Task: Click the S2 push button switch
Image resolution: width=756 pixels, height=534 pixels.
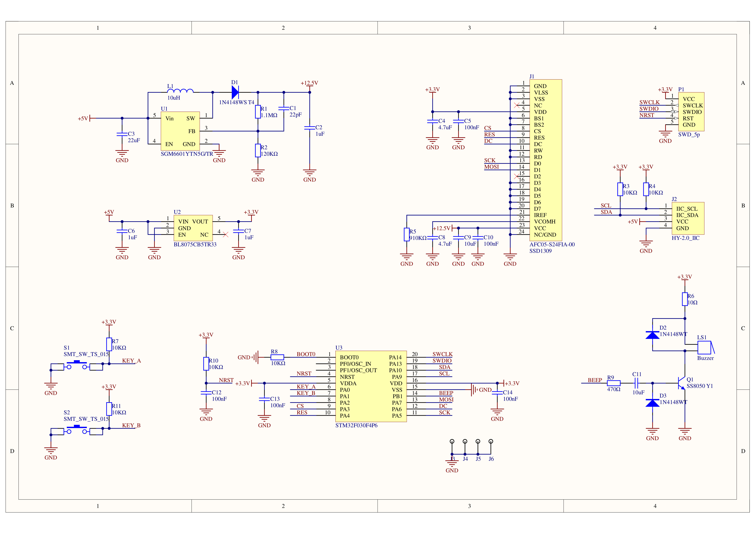Action: pyautogui.click(x=77, y=430)
